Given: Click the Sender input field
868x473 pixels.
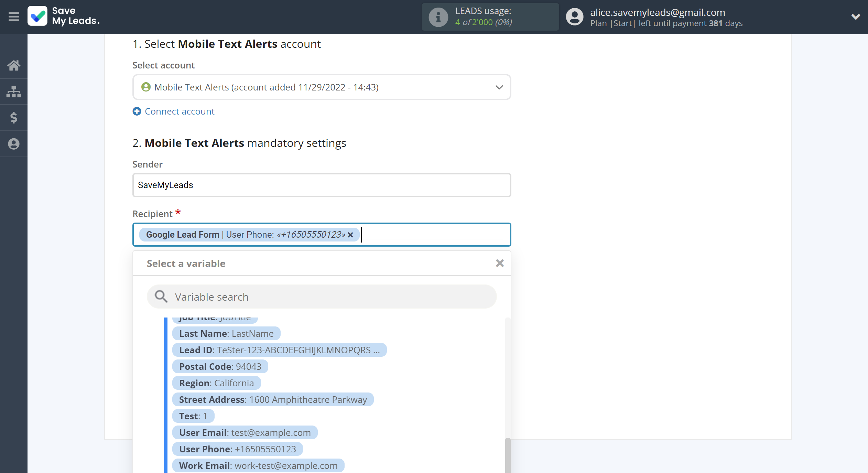Looking at the screenshot, I should 321,185.
